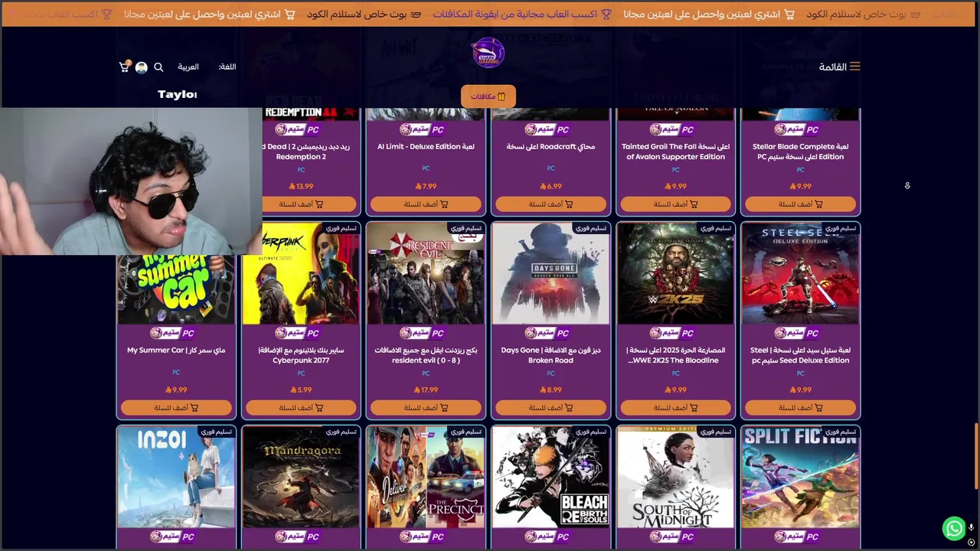Open the search magnifier icon
980x551 pixels.
coord(158,67)
